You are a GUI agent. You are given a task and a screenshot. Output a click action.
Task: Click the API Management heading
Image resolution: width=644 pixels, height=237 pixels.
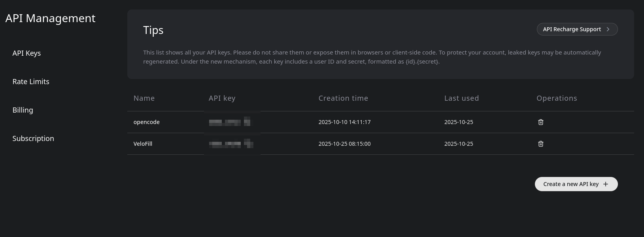click(x=51, y=18)
